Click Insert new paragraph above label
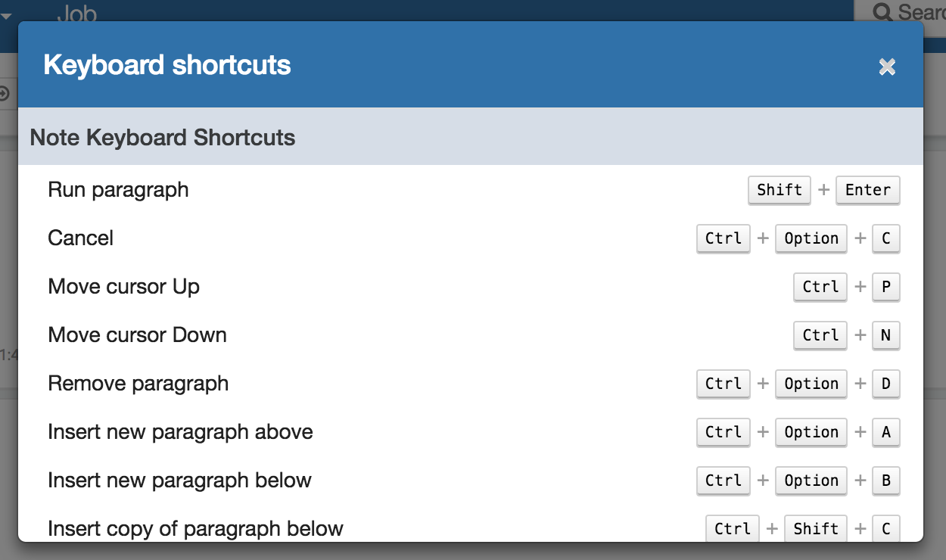Screen dimensions: 946x560 [180, 432]
